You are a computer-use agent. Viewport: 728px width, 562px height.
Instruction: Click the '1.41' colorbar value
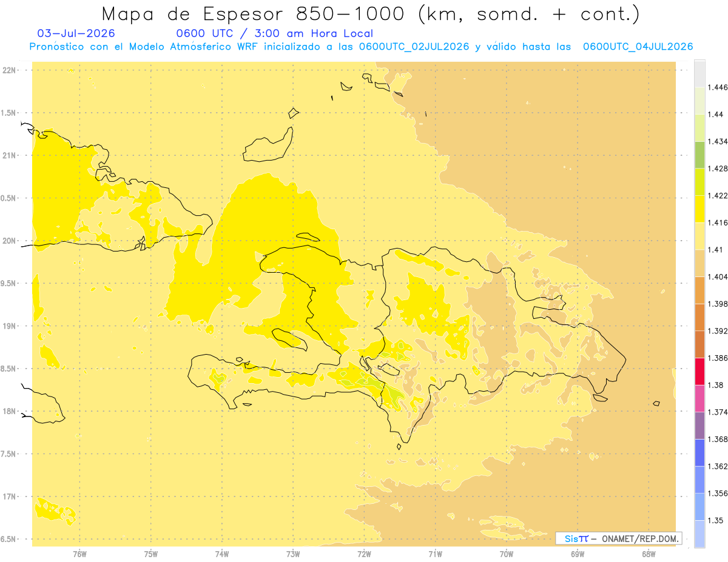(x=716, y=250)
